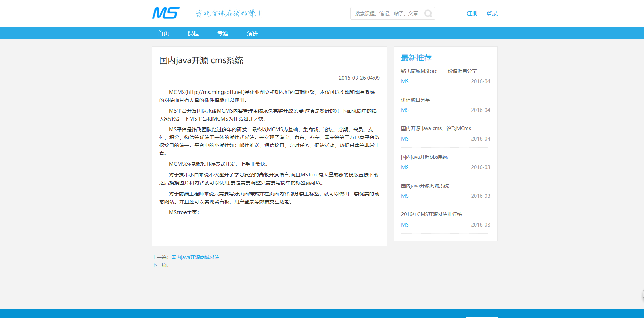644x318 pixels.
Task: Open the 专题 nav item
Action: 223,33
